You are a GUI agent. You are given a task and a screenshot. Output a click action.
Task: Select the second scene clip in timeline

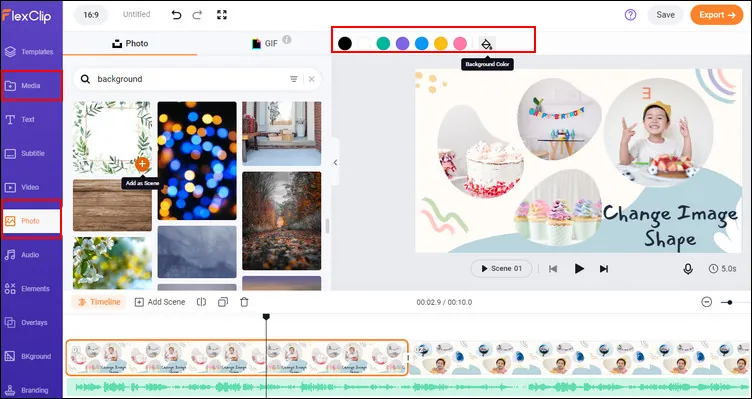pos(580,358)
